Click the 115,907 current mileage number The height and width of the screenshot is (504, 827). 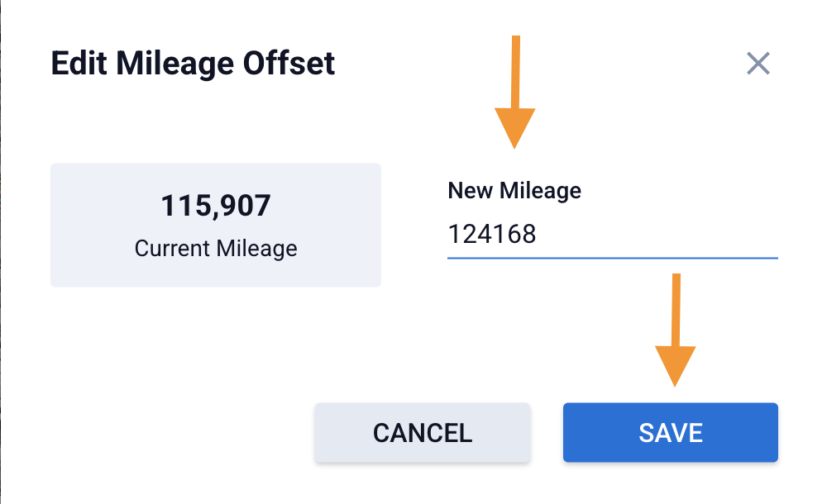point(216,206)
